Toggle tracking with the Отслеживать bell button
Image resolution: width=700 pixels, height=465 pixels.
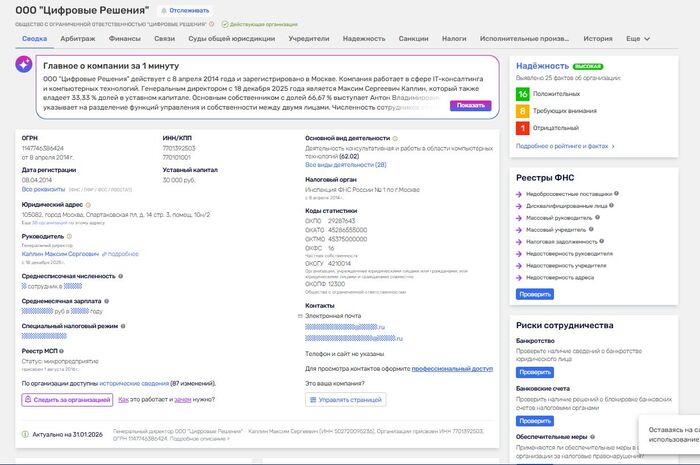click(185, 9)
